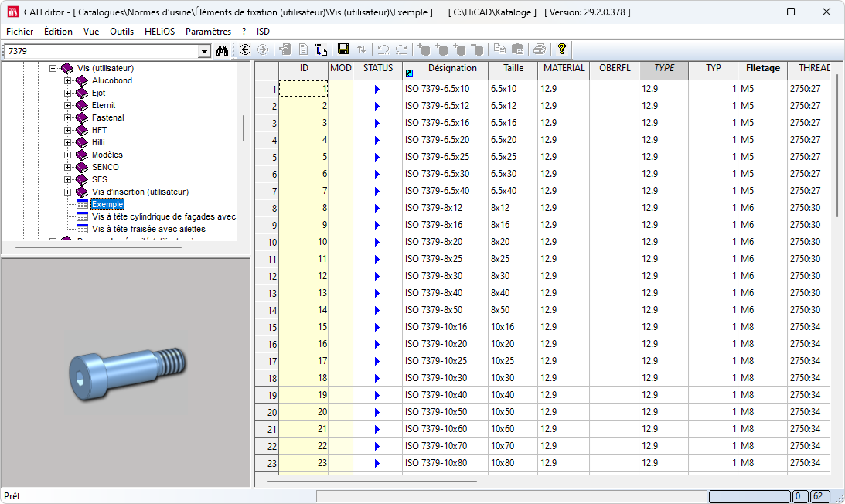The height and width of the screenshot is (504, 845).
Task: Collapse the Vis (utilisateur) tree node
Action: coord(53,69)
